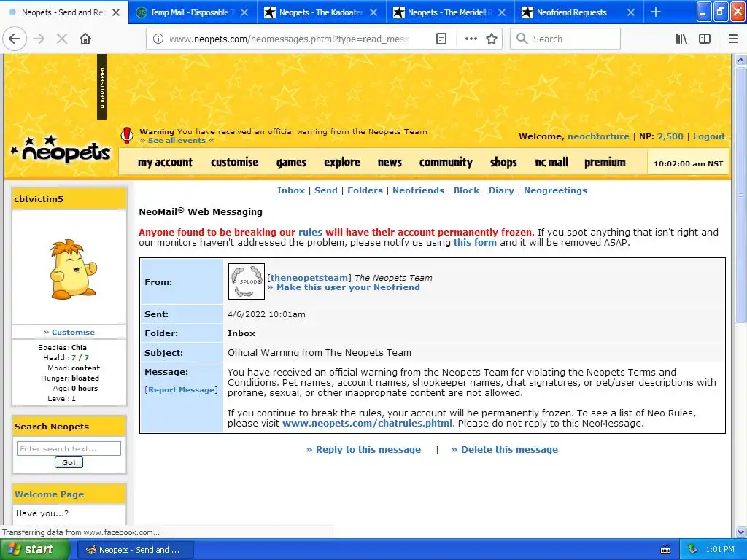This screenshot has height=560, width=747.
Task: Open the Diary link
Action: point(501,190)
